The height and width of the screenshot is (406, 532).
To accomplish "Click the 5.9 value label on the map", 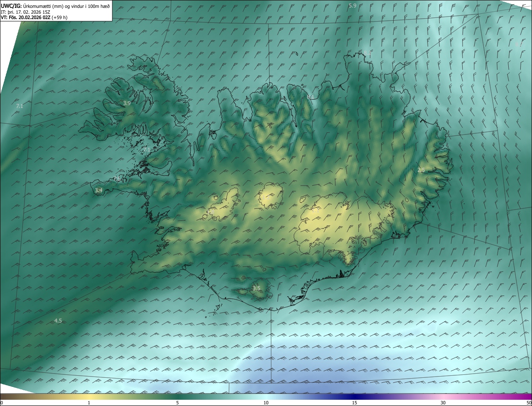I will click(352, 5).
